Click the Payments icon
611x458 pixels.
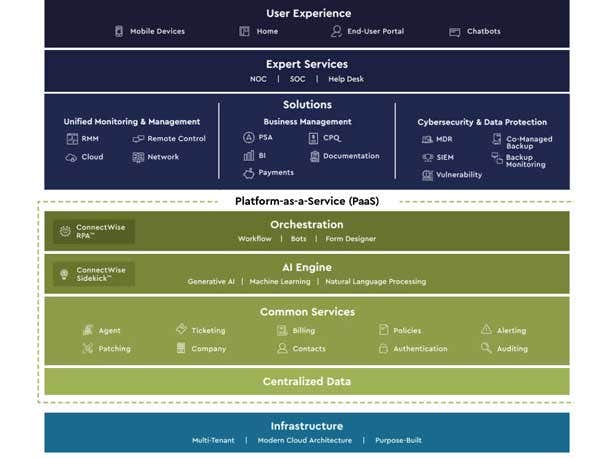[x=248, y=173]
